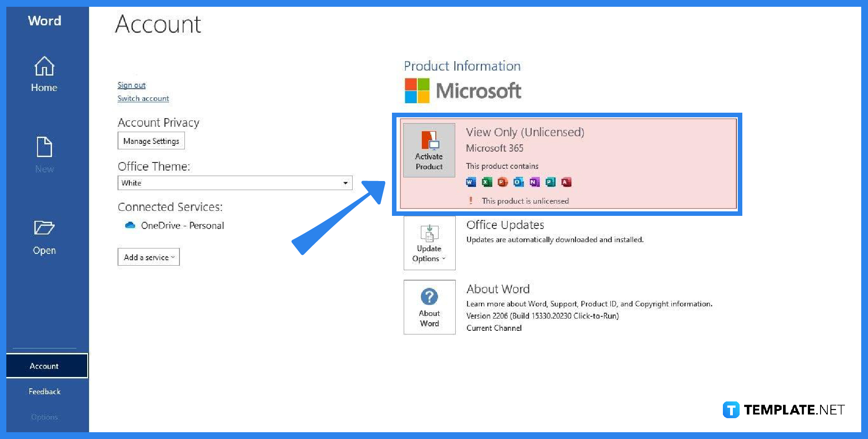
Task: Click the Sign out link
Action: [x=131, y=85]
